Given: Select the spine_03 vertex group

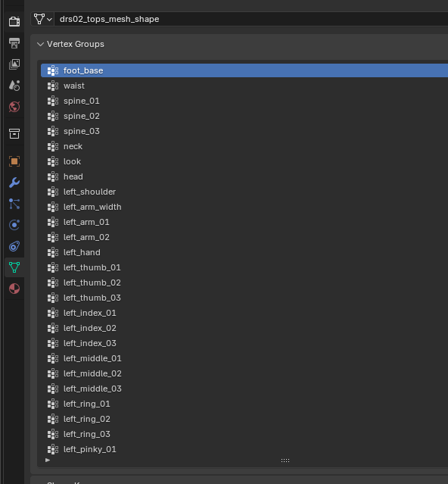Looking at the screenshot, I should point(244,131).
